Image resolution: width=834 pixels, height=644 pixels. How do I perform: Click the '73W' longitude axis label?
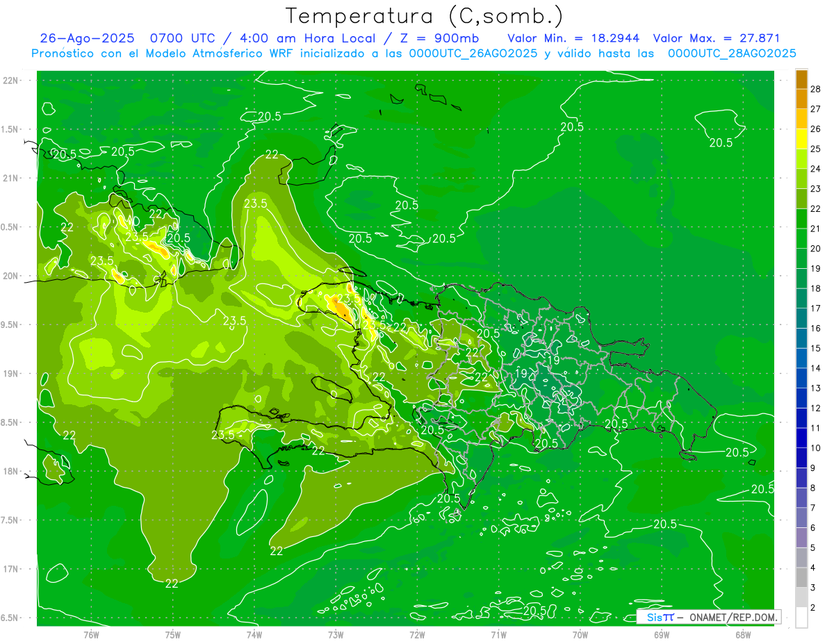click(336, 634)
